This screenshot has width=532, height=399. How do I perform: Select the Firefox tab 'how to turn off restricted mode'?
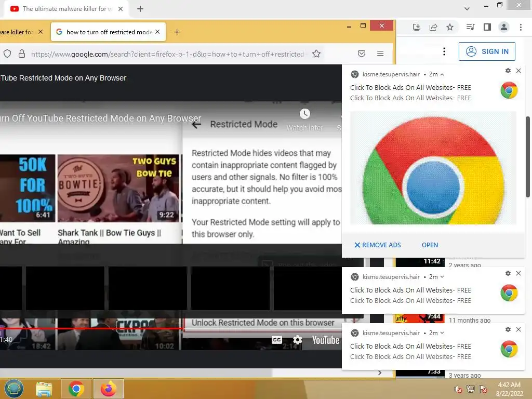pyautogui.click(x=108, y=32)
